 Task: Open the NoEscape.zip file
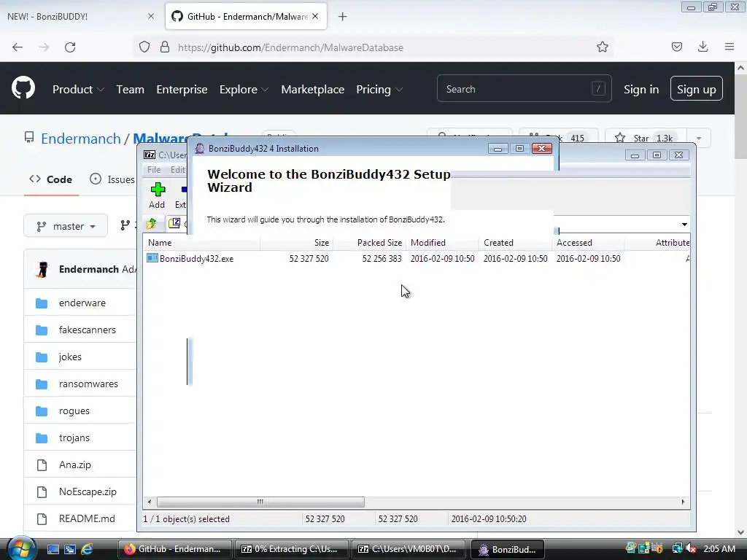click(x=88, y=491)
